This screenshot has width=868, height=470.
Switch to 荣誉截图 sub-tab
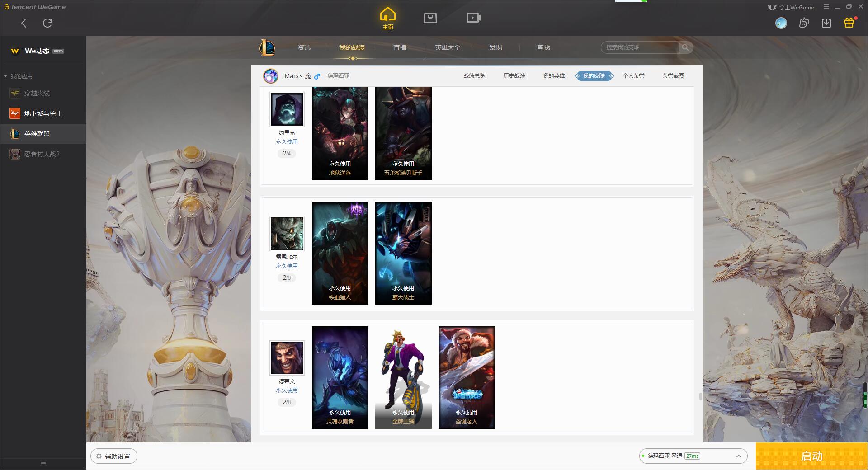[673, 76]
